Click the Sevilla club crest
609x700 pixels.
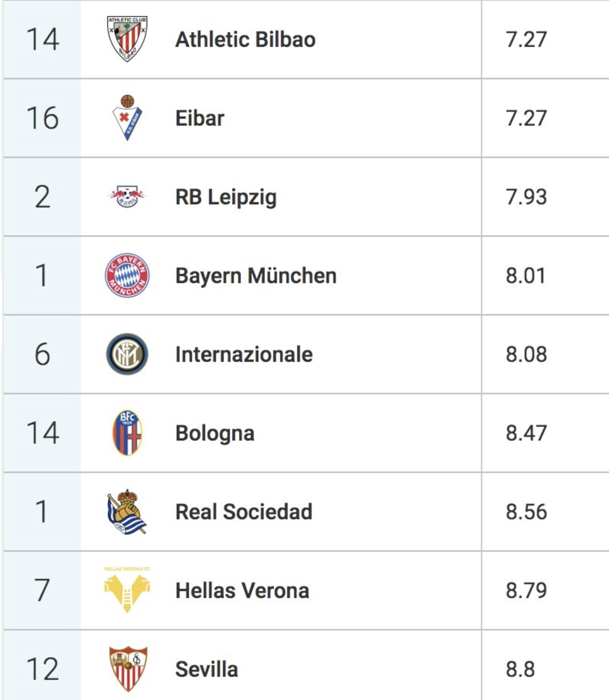pos(128,669)
